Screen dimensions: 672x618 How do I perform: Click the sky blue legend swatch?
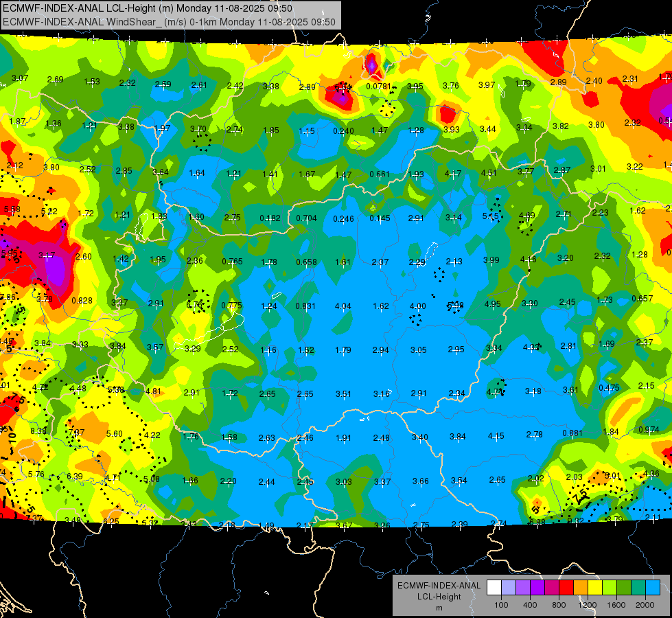(x=653, y=587)
